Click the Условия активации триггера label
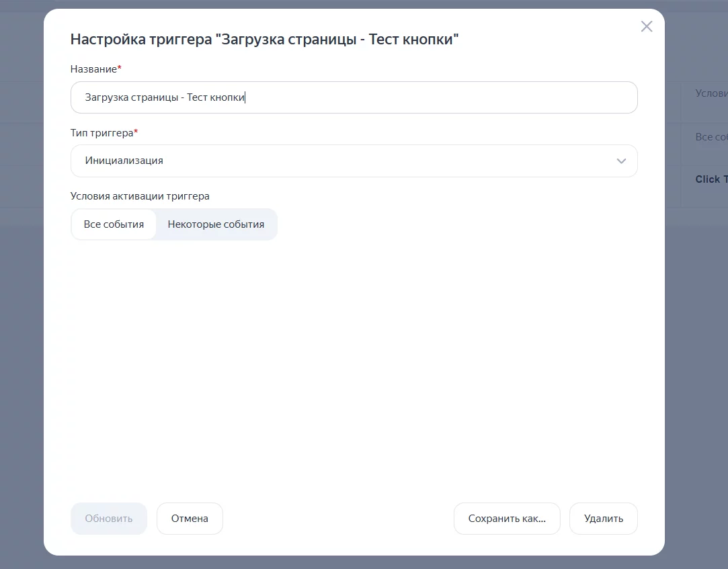 pos(140,196)
